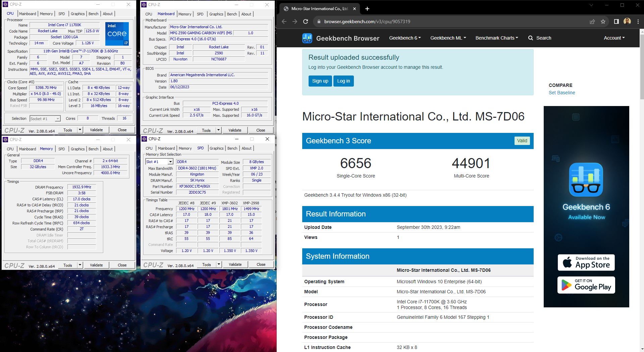Image resolution: width=644 pixels, height=352 pixels.
Task: Open About tab in the Memory window
Action: pyautogui.click(x=108, y=149)
